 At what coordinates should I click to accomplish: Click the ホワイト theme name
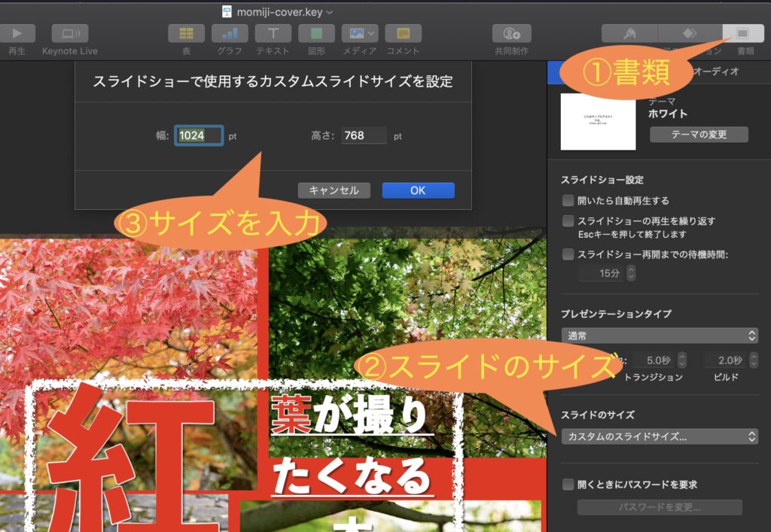(x=667, y=114)
